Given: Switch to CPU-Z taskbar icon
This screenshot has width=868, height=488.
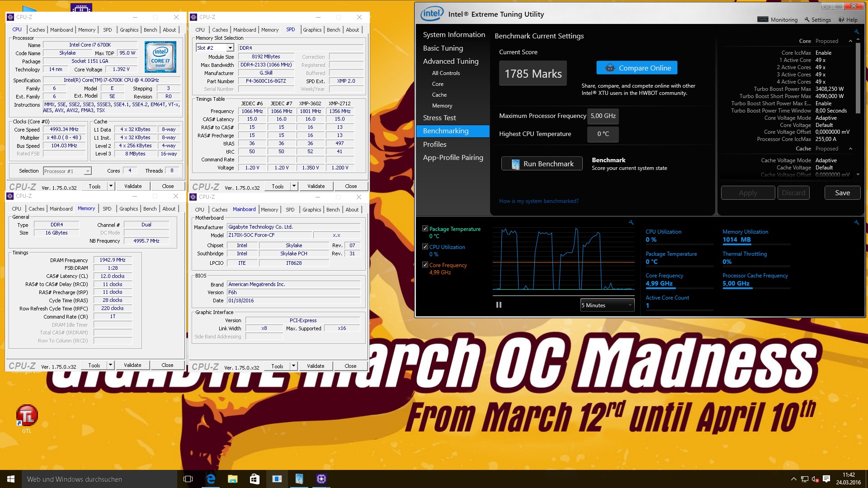Looking at the screenshot, I should (x=321, y=479).
